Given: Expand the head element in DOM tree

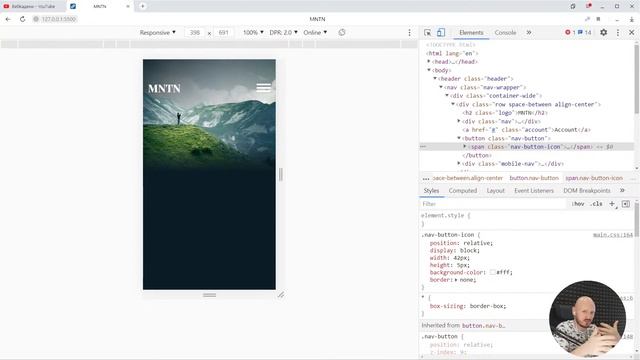Looking at the screenshot, I should pyautogui.click(x=429, y=62).
